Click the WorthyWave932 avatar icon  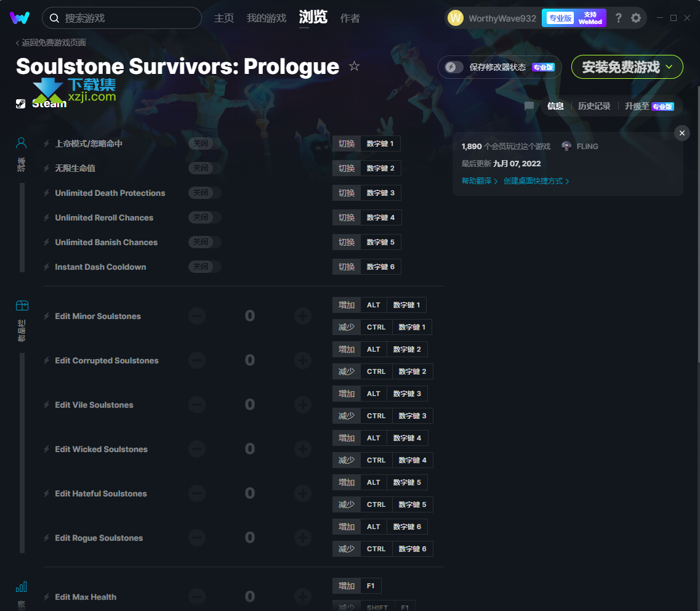456,18
